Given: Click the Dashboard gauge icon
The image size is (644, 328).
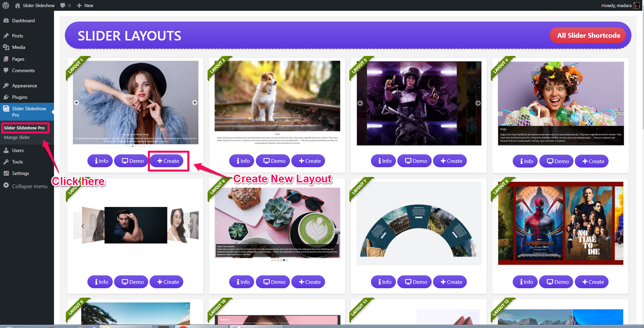Looking at the screenshot, I should pos(6,21).
